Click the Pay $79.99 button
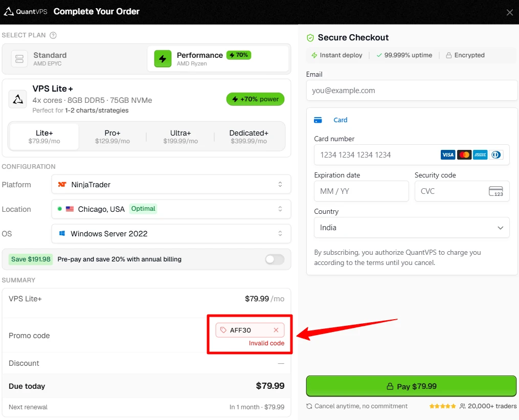This screenshot has width=519, height=420. click(411, 386)
